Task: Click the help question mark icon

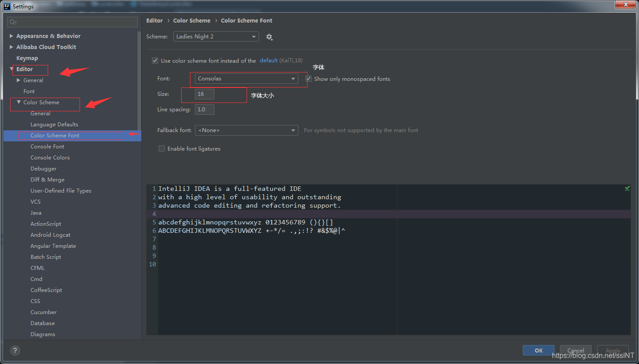Action: [15, 351]
